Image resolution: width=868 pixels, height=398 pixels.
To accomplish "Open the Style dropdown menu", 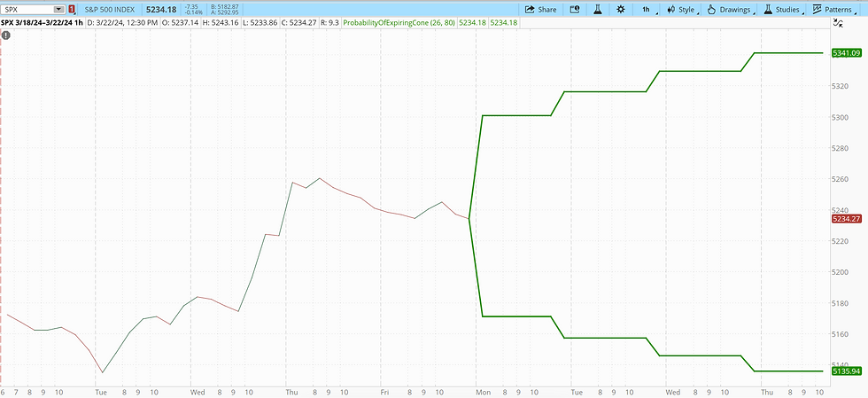I will pos(681,10).
